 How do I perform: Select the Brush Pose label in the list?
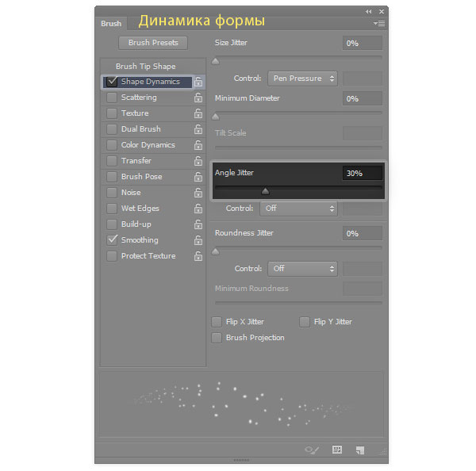tap(141, 177)
